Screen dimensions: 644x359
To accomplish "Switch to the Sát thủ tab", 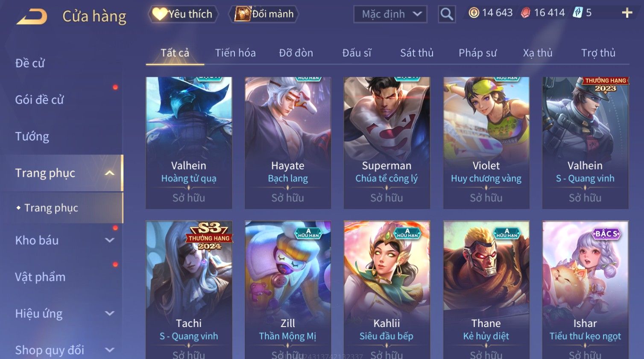I will click(x=417, y=53).
